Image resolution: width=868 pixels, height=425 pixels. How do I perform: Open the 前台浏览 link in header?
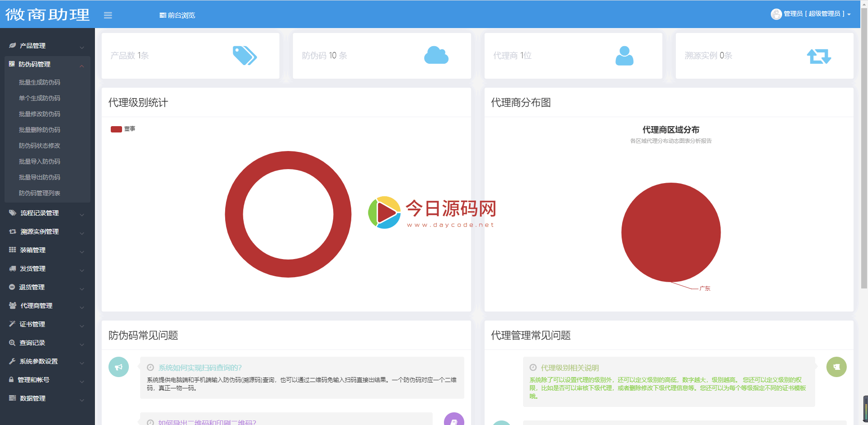[177, 15]
